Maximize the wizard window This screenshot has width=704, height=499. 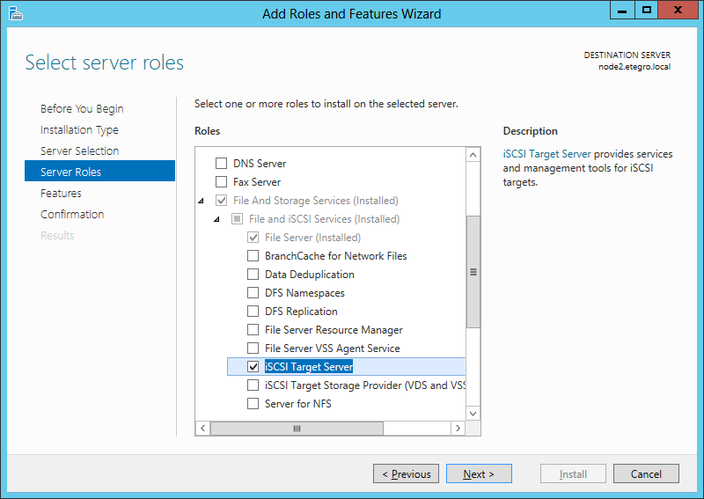649,11
